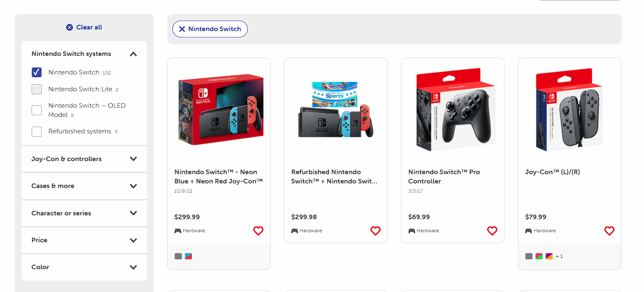The height and width of the screenshot is (292, 644).
Task: Click the Clear all X icon
Action: (x=70, y=27)
